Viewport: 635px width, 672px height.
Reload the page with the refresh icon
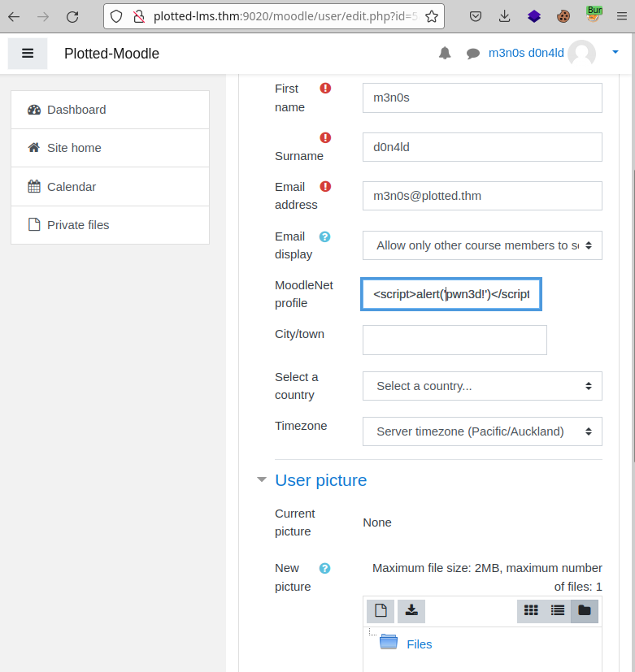click(72, 17)
